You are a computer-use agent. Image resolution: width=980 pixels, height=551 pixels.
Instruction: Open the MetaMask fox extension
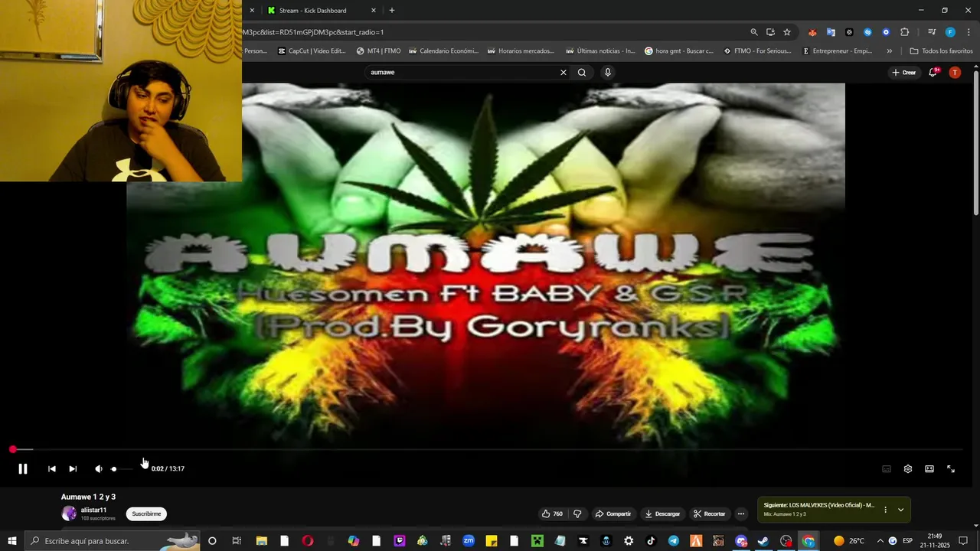[812, 32]
